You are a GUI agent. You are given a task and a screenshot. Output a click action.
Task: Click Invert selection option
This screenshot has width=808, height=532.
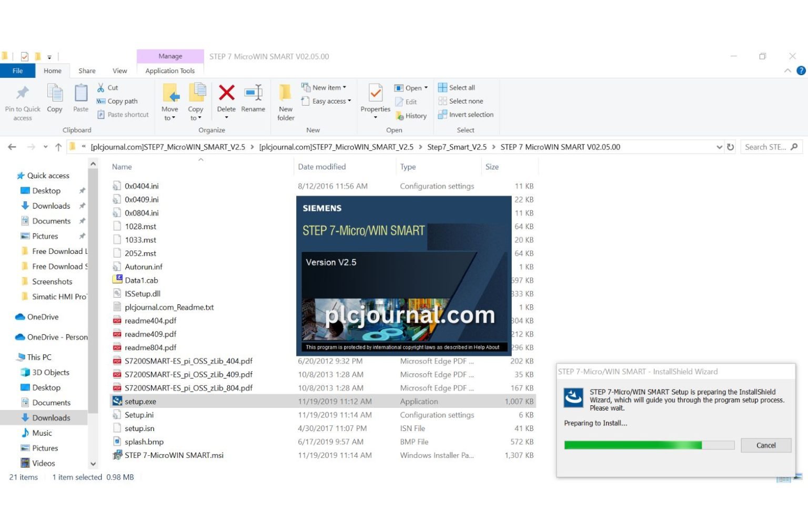point(466,115)
